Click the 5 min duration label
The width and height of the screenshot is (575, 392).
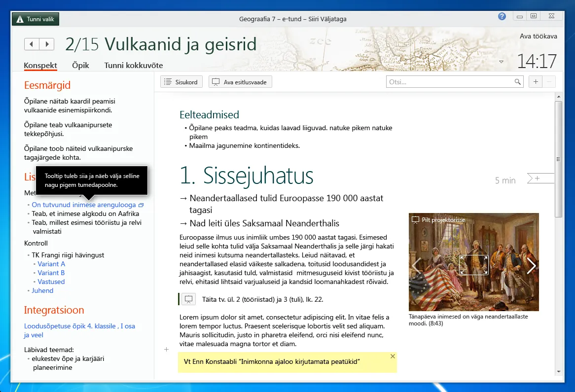tap(505, 180)
